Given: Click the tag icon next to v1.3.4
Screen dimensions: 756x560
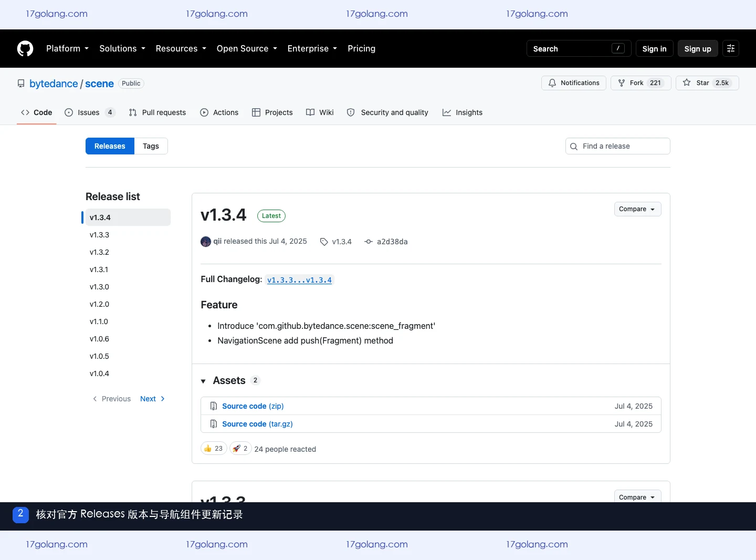Looking at the screenshot, I should click(x=324, y=242).
